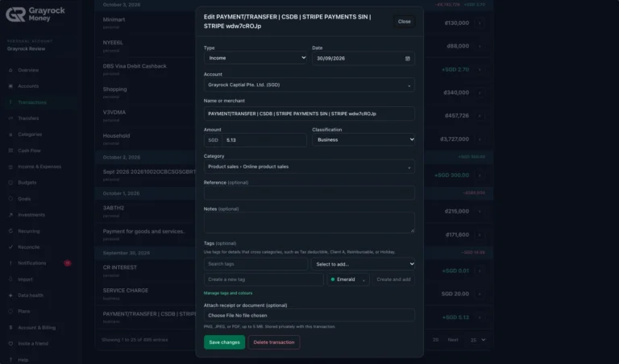Open the Type dropdown showing Income
The image size is (619, 364).
255,58
